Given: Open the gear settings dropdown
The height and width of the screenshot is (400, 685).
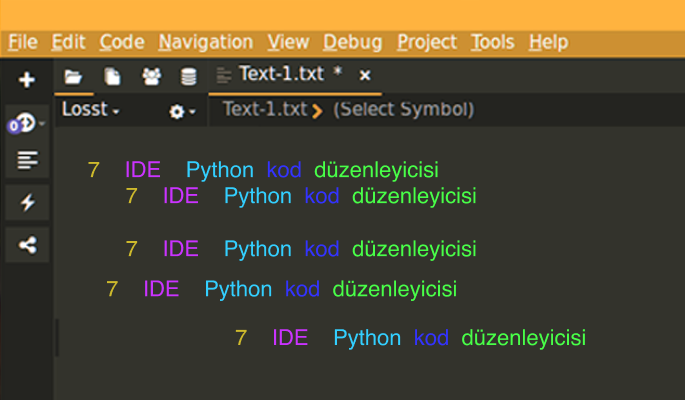Looking at the screenshot, I should [182, 111].
